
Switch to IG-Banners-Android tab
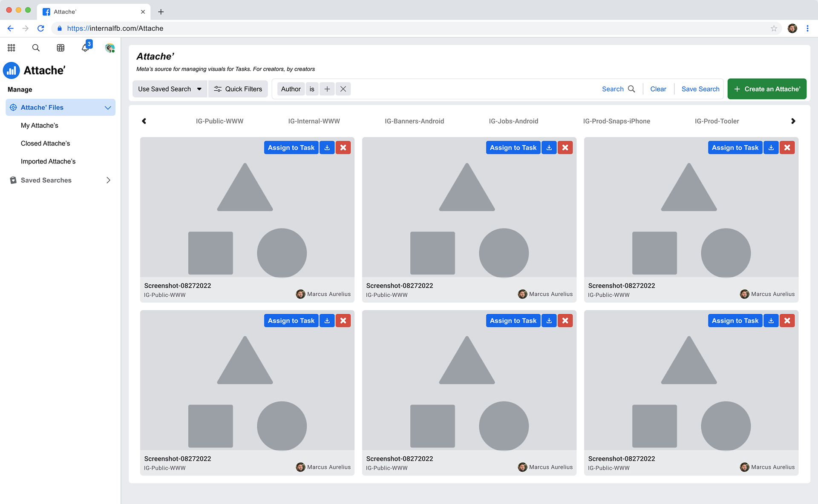pyautogui.click(x=414, y=121)
